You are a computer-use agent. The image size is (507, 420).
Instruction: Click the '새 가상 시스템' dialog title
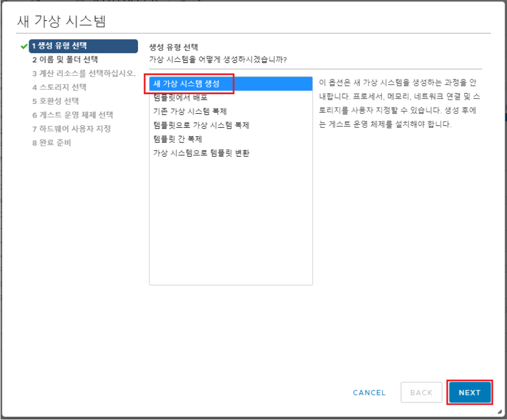[x=61, y=21]
